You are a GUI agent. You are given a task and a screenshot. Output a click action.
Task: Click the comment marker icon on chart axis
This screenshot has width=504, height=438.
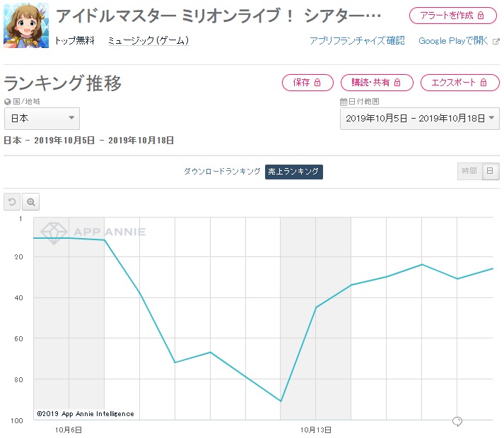pyautogui.click(x=457, y=421)
